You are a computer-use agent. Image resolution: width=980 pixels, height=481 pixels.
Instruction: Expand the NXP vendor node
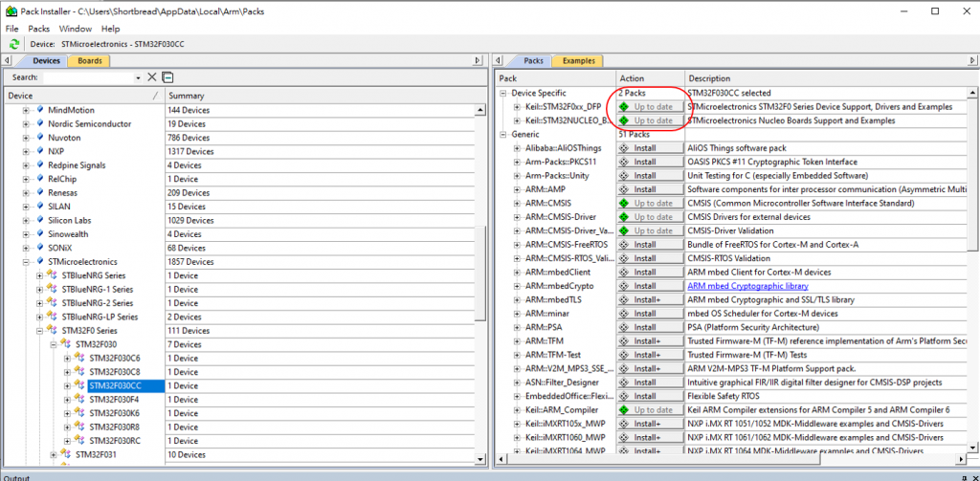point(26,152)
